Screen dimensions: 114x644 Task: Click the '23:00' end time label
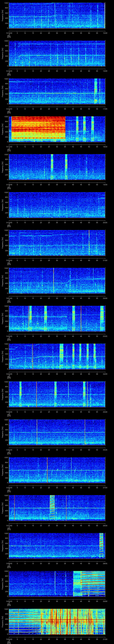(x=105, y=336)
